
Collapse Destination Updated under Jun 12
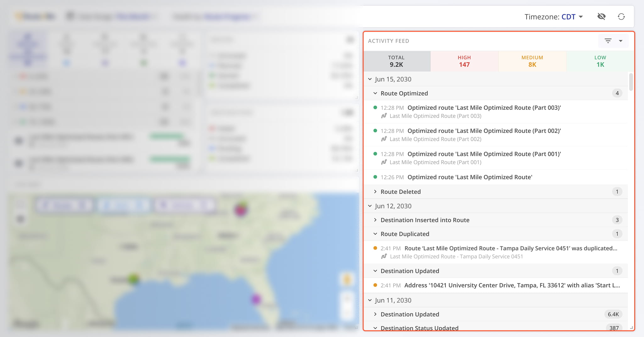tap(375, 271)
